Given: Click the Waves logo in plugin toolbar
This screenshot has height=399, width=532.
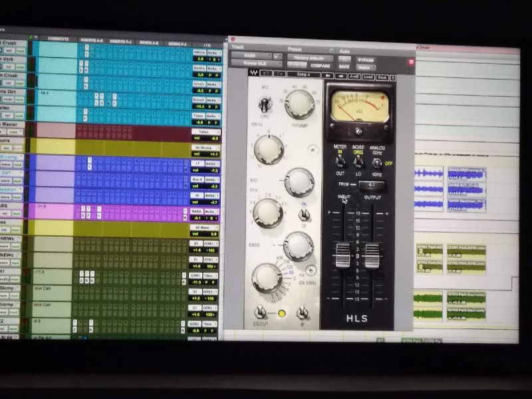Looking at the screenshot, I should tap(253, 72).
